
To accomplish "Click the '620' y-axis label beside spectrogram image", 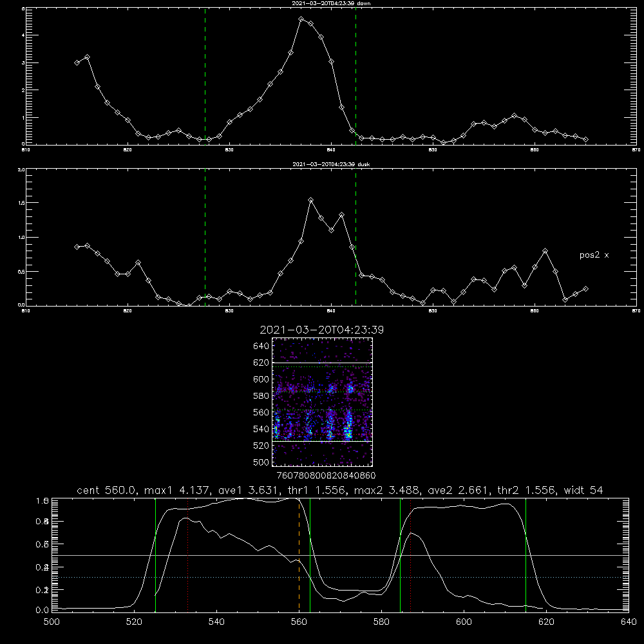I will pos(261,363).
